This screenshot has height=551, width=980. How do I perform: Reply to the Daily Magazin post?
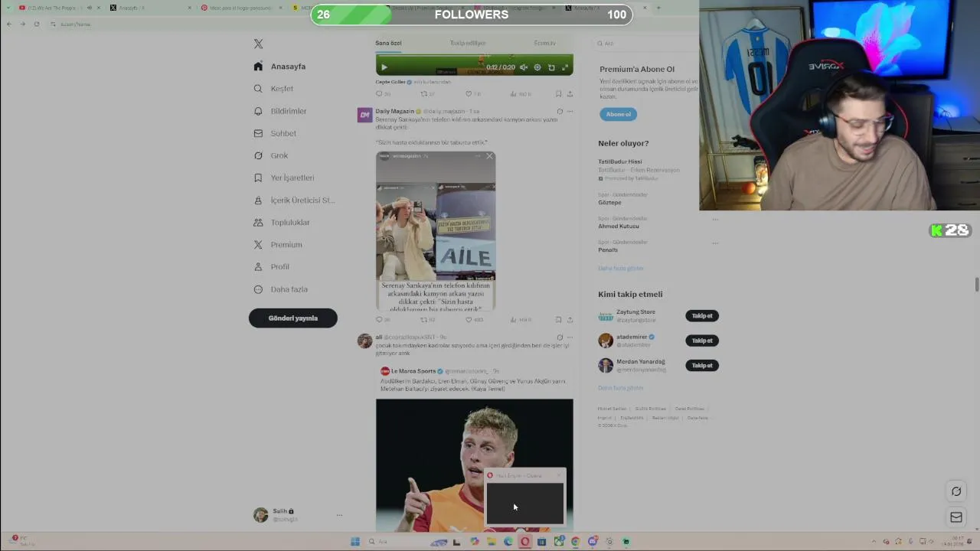pyautogui.click(x=382, y=320)
